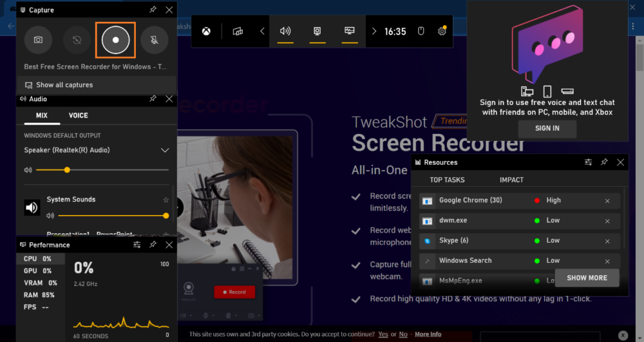Favorite System Sounds with star icon
Viewport: 644px width, 342px height.
[x=166, y=200]
